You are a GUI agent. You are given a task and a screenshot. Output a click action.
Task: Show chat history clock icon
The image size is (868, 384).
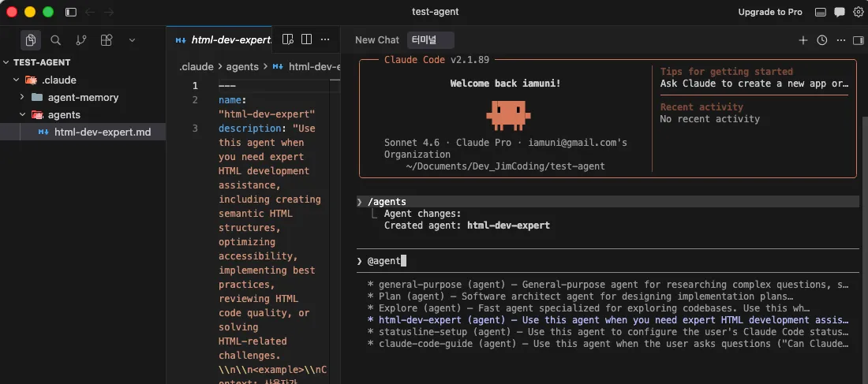(822, 40)
